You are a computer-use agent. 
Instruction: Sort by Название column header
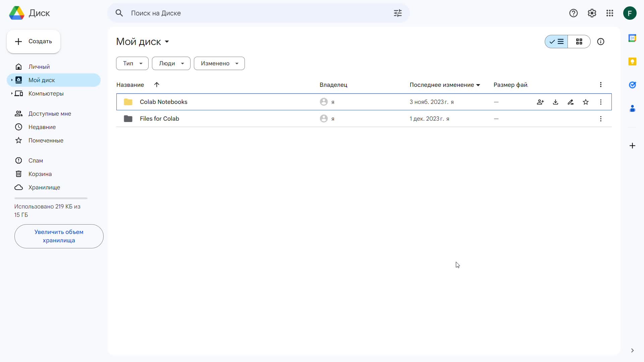point(130,85)
